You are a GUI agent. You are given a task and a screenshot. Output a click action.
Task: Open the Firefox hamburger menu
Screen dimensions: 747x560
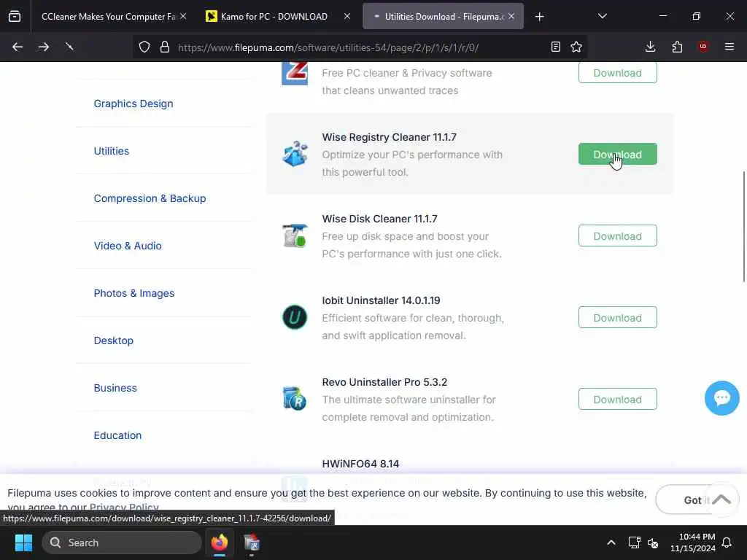coord(729,47)
